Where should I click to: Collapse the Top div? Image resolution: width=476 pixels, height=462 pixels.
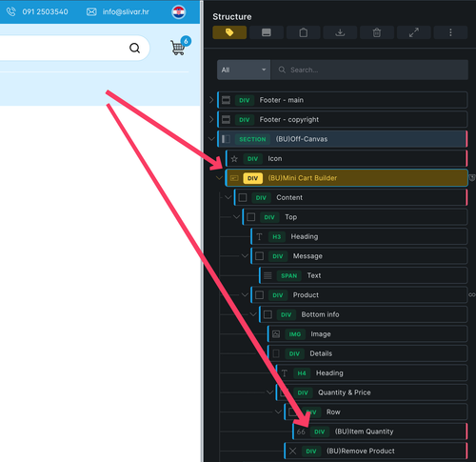236,217
